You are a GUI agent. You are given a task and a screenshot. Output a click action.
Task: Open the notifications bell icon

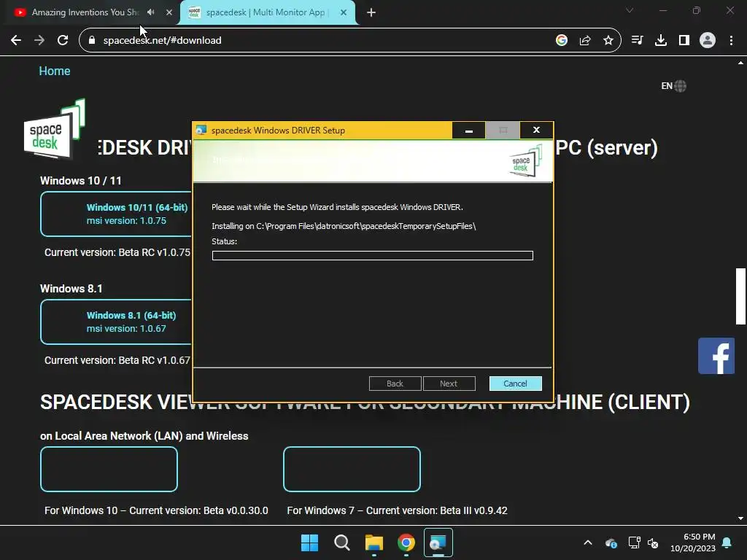(727, 542)
